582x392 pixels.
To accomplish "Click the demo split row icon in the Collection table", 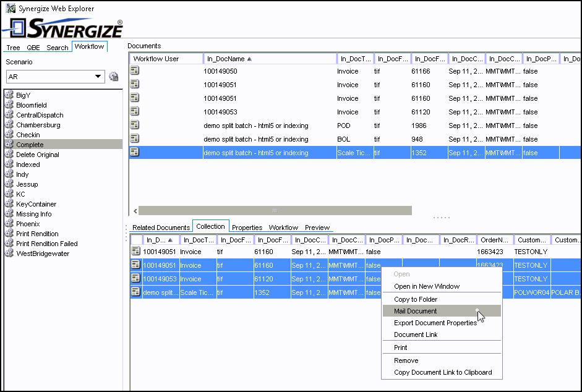I will (136, 292).
